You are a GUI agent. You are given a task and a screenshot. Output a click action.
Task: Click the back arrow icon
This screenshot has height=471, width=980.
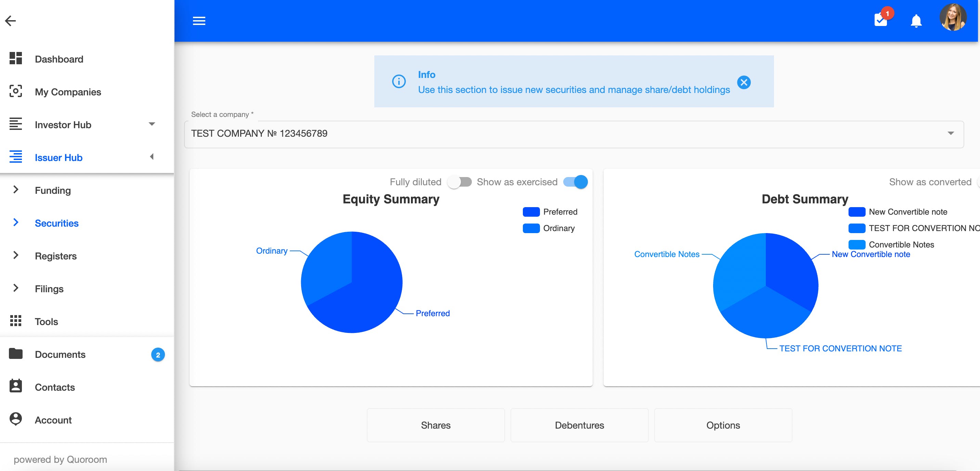[x=11, y=21]
